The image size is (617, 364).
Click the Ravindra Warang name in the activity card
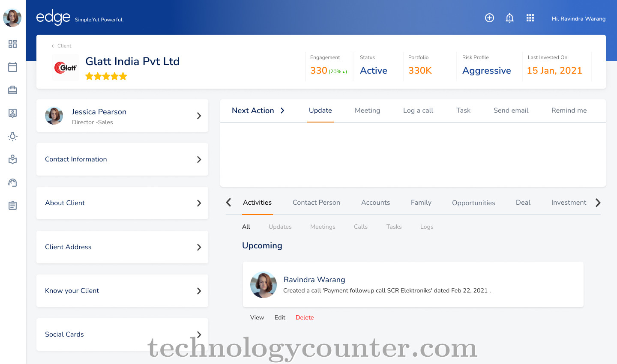(x=314, y=280)
